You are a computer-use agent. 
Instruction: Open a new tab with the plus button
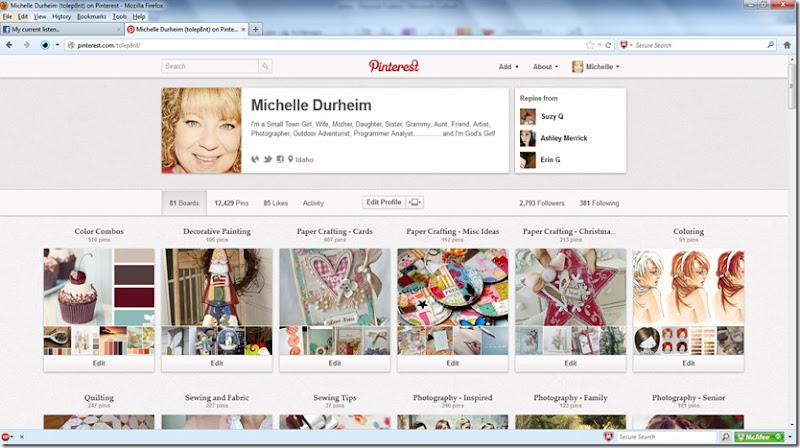[x=256, y=30]
